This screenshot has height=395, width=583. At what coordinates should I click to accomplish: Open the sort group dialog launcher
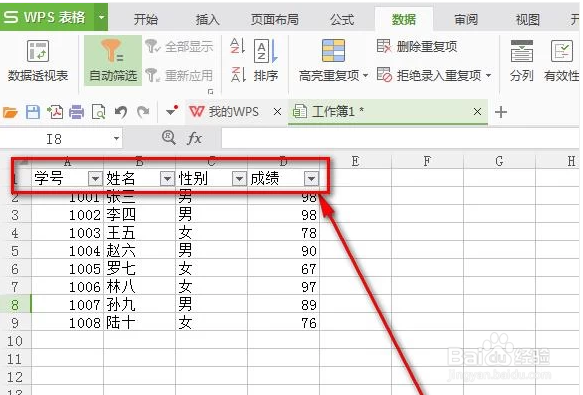210,91
